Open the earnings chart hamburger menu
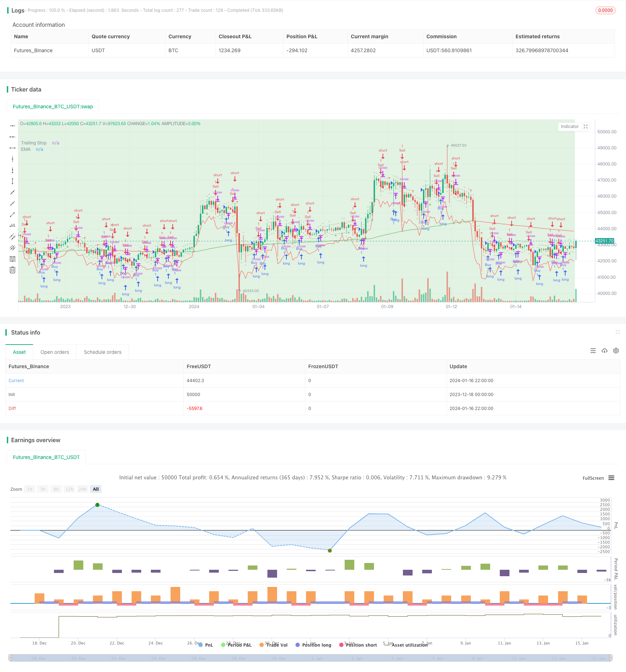 [x=611, y=478]
